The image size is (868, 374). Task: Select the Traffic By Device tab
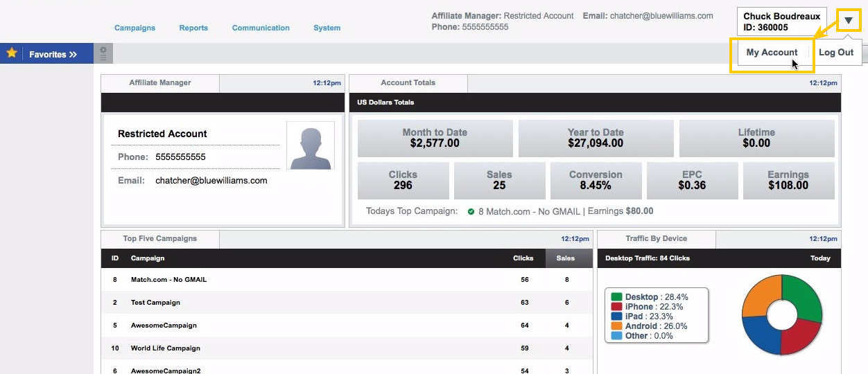click(656, 239)
